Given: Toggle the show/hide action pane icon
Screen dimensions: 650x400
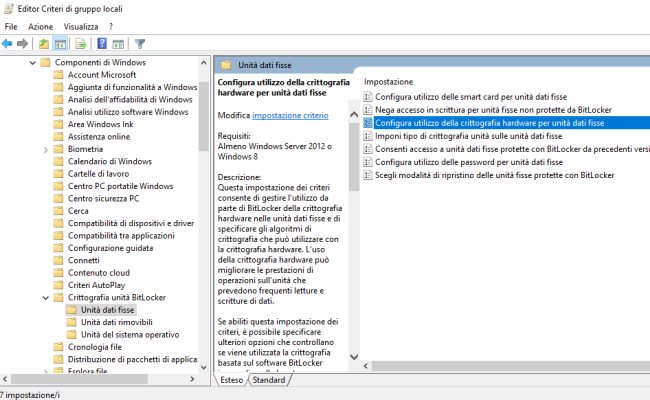Looking at the screenshot, I should 116,44.
